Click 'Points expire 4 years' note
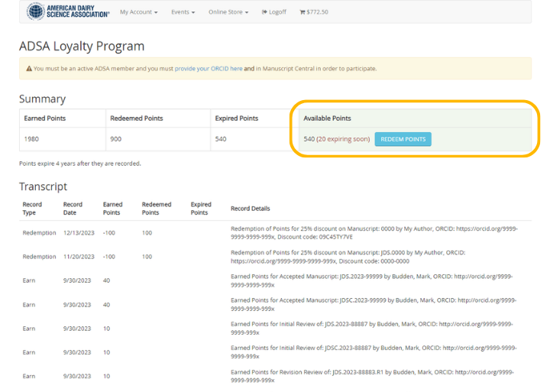550x392 pixels. click(80, 164)
